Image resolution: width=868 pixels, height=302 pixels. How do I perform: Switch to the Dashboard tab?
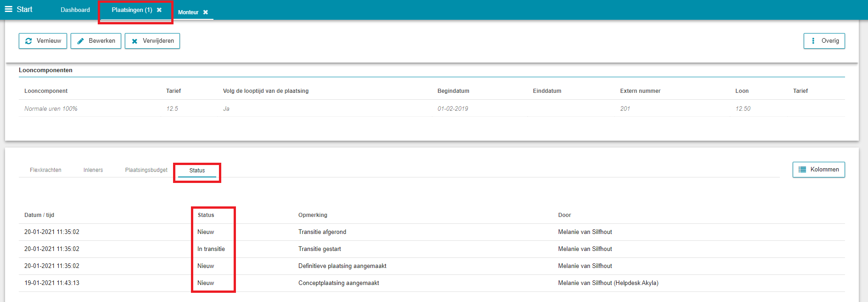(75, 10)
